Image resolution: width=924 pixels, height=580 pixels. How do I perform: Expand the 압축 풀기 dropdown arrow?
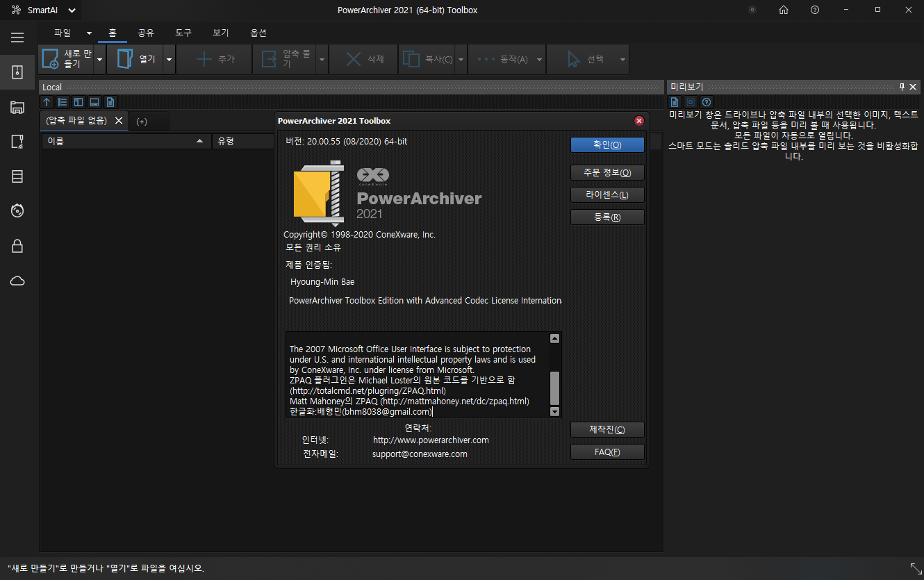322,60
